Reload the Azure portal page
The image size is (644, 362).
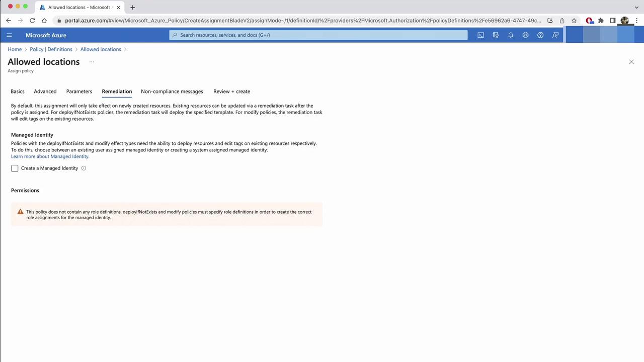click(32, 21)
